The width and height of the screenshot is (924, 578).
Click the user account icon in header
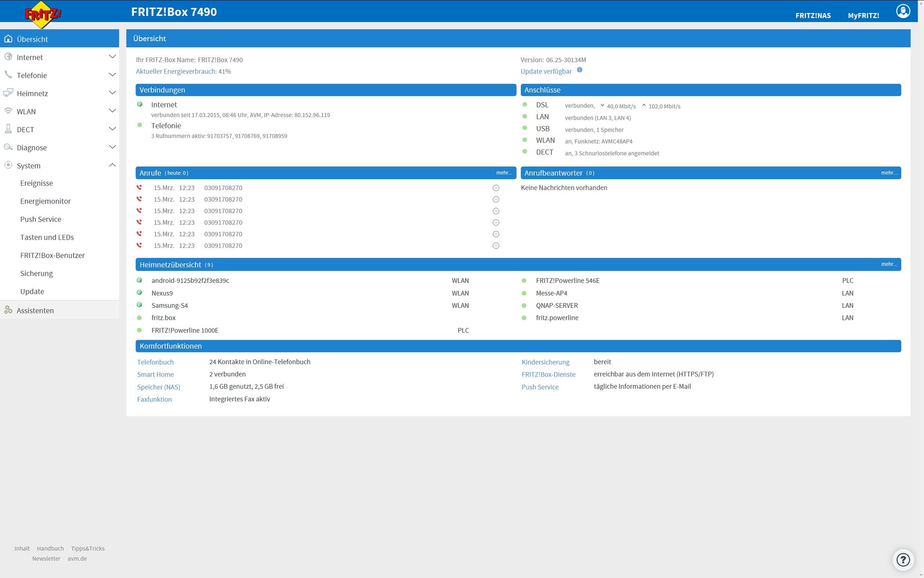point(903,11)
